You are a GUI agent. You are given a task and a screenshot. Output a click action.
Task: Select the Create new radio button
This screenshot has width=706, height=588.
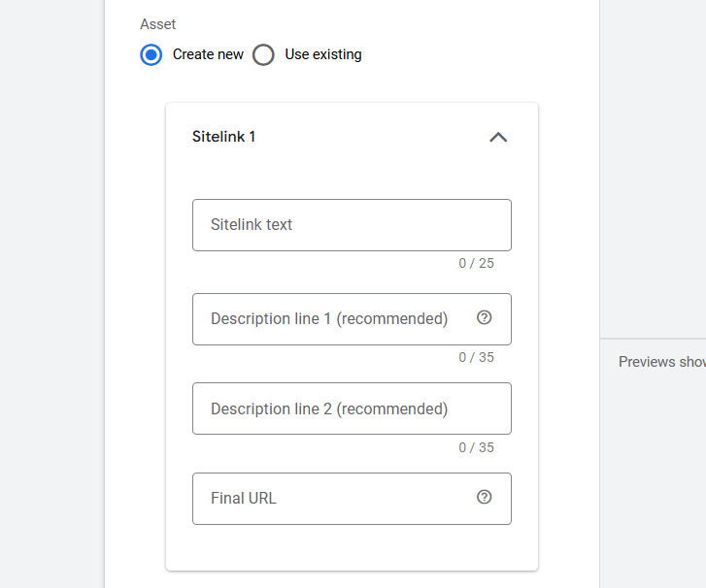151,54
